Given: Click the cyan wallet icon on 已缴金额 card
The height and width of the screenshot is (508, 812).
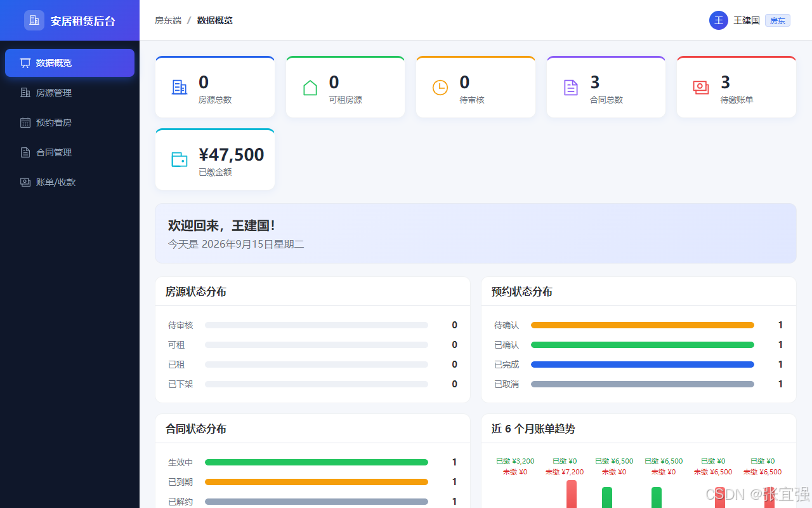Looking at the screenshot, I should coord(180,160).
